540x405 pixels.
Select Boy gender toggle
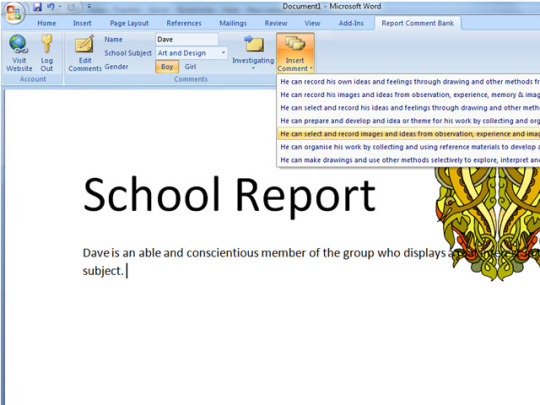(167, 66)
